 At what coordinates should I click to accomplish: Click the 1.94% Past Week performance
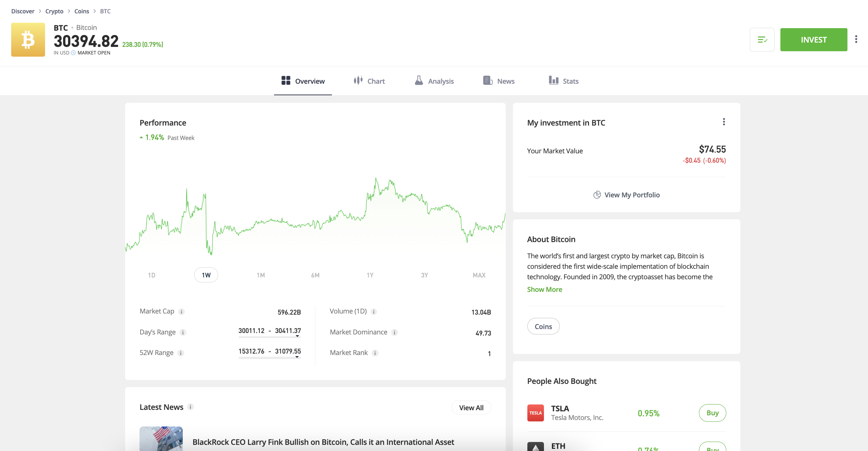point(167,137)
